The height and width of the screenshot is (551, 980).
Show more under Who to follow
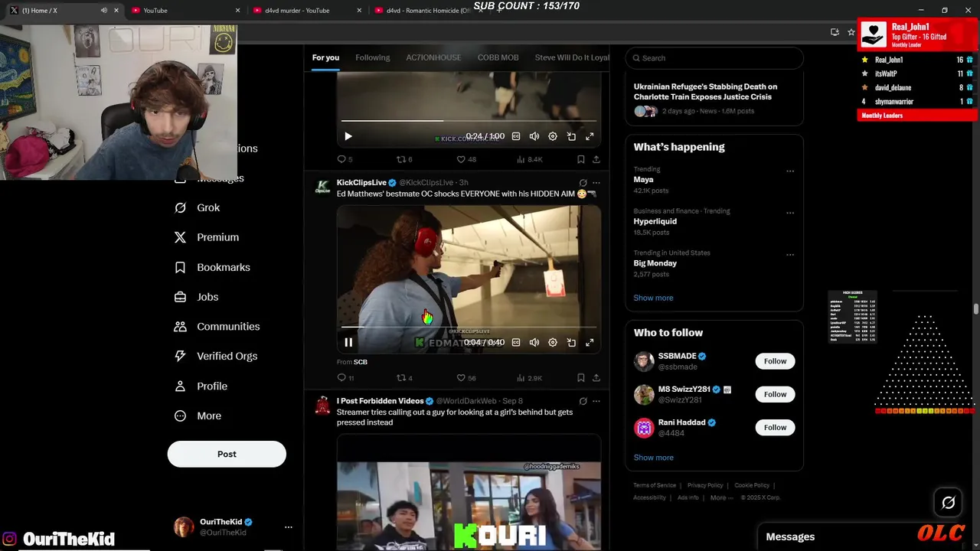pos(653,458)
